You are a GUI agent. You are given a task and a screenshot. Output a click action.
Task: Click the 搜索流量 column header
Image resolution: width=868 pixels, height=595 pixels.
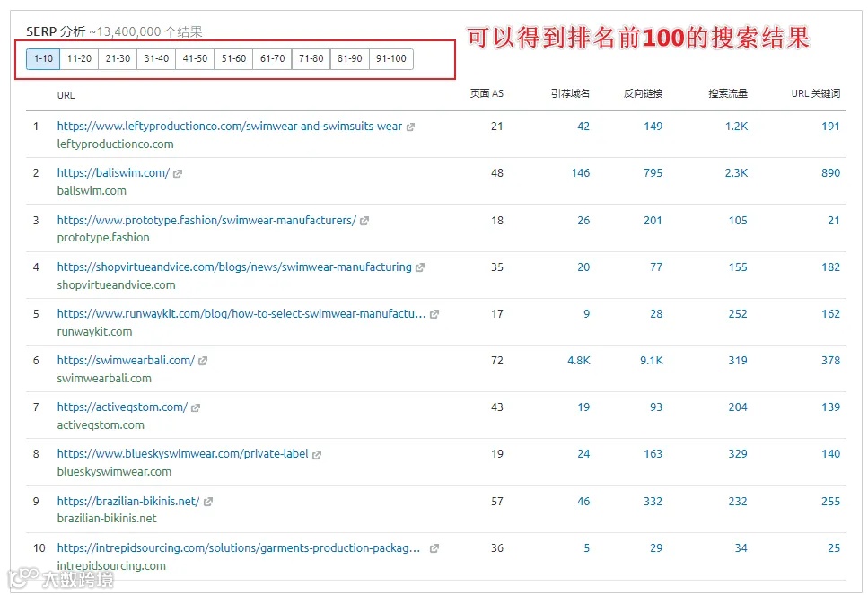(x=728, y=93)
